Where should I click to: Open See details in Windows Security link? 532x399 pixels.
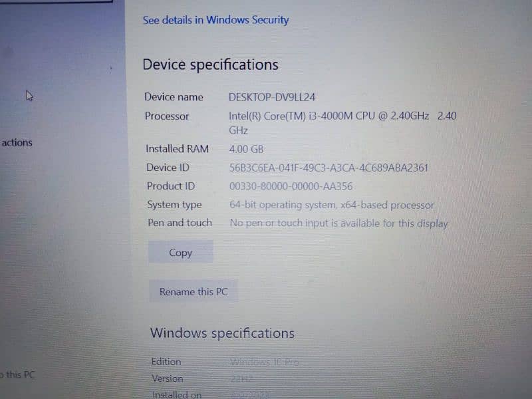tap(215, 20)
